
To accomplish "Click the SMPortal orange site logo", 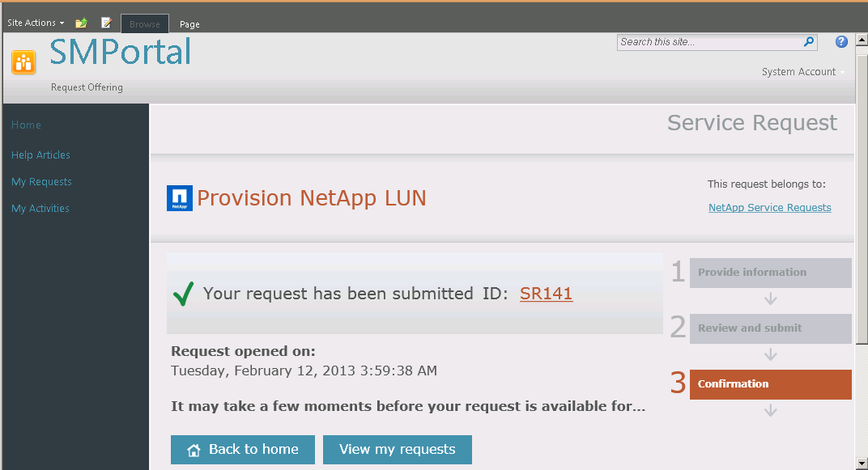I will (x=23, y=62).
